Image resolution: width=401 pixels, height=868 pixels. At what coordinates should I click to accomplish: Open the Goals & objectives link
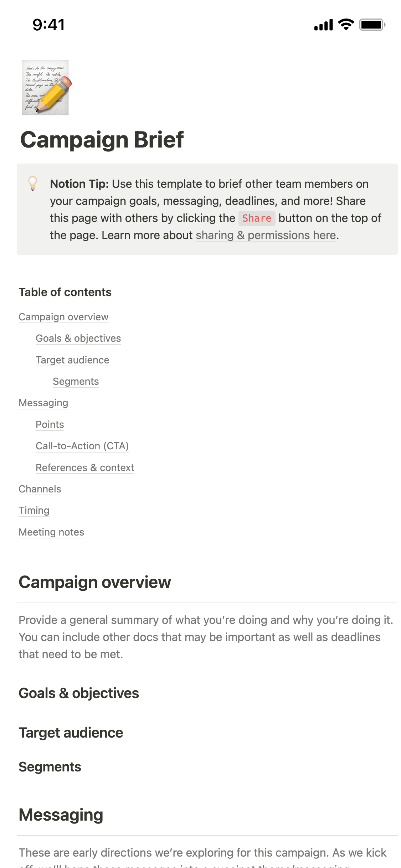[x=78, y=339]
